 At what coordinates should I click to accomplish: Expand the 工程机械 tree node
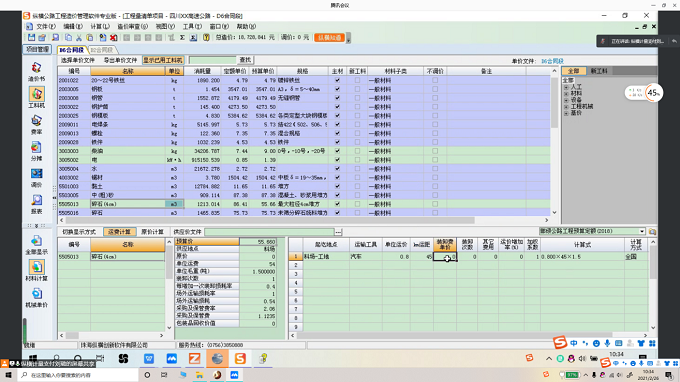566,107
